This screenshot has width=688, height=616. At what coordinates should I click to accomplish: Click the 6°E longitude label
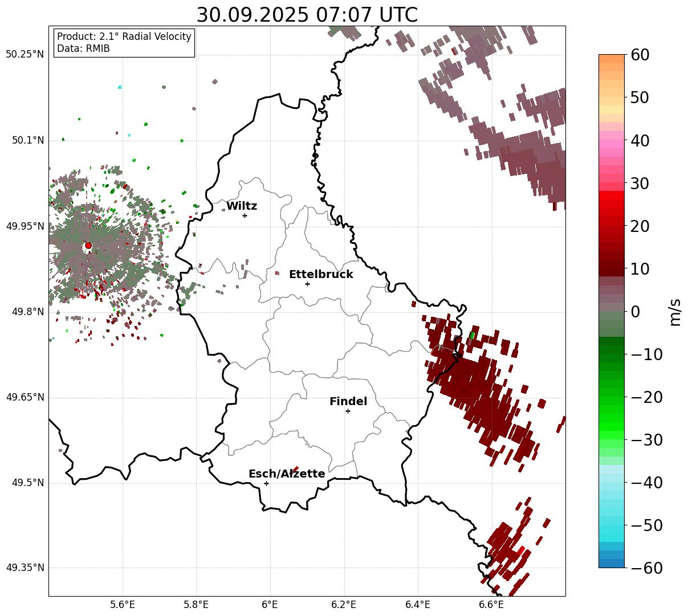click(x=270, y=605)
